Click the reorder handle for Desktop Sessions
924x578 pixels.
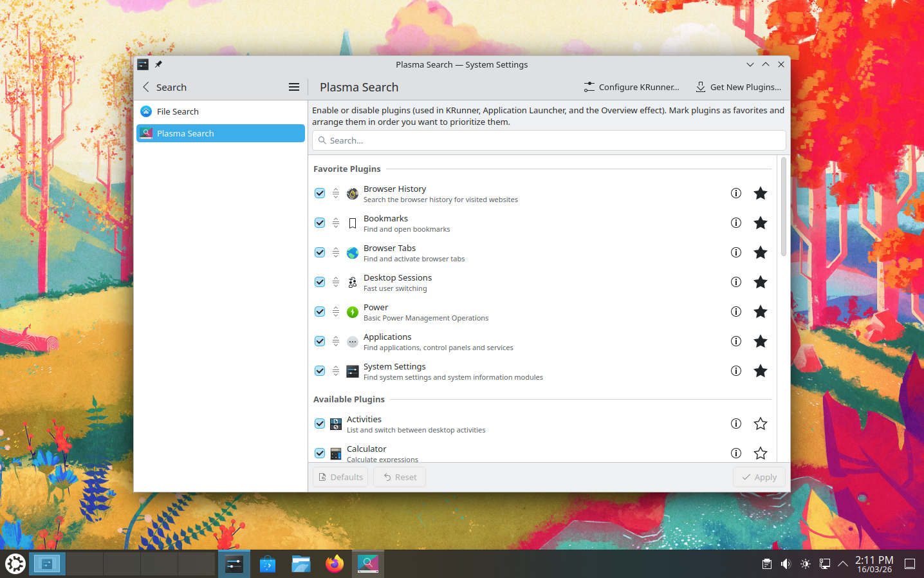click(x=336, y=282)
